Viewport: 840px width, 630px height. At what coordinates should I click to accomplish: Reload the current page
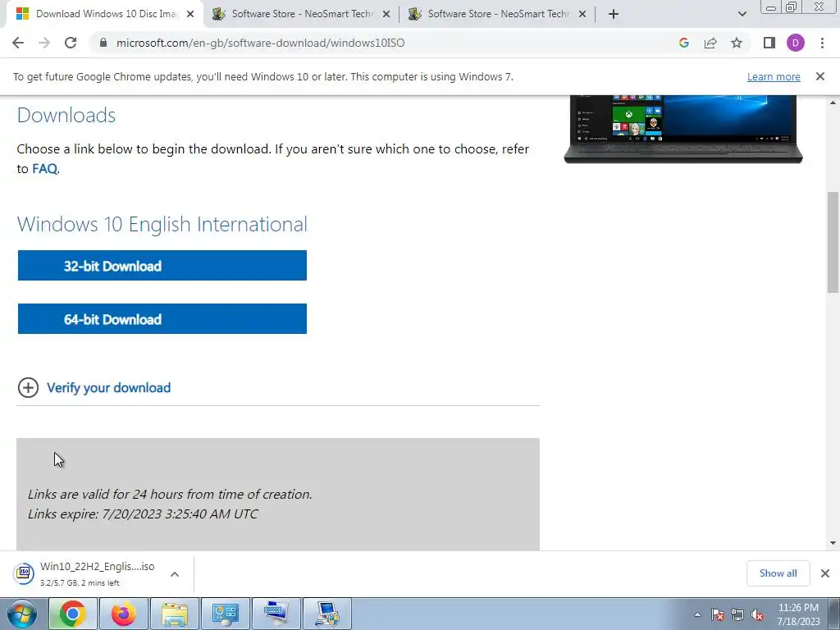pos(71,43)
